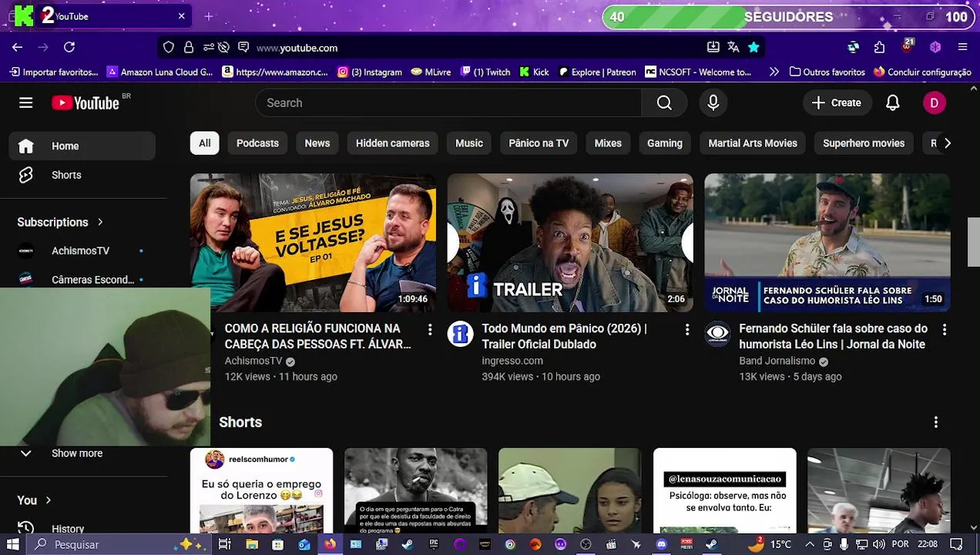
Task: Open the Windows notification center icon
Action: tap(956, 544)
